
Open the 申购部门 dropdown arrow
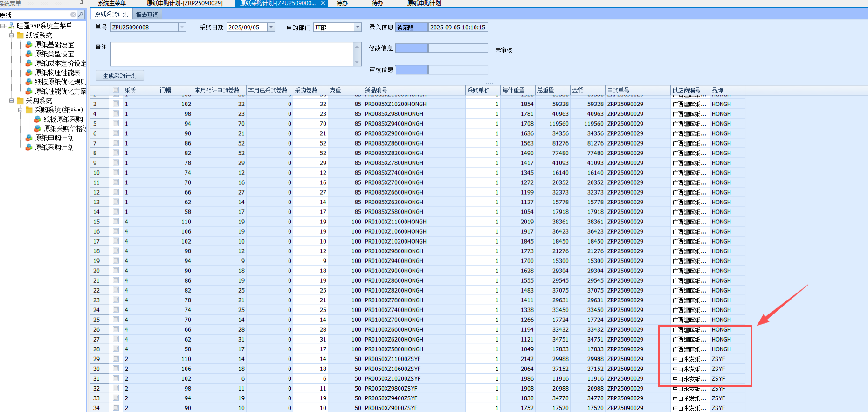click(358, 27)
